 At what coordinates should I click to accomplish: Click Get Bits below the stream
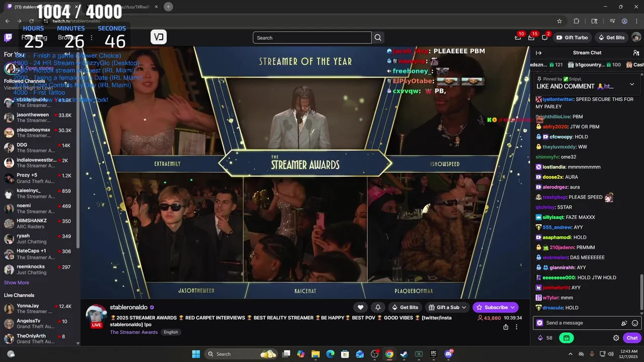point(405,307)
